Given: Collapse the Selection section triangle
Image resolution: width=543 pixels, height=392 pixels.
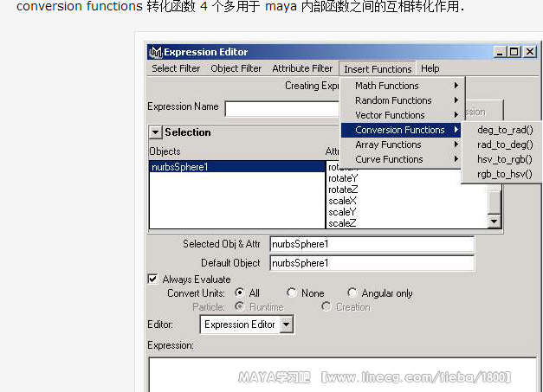Looking at the screenshot, I should point(155,132).
